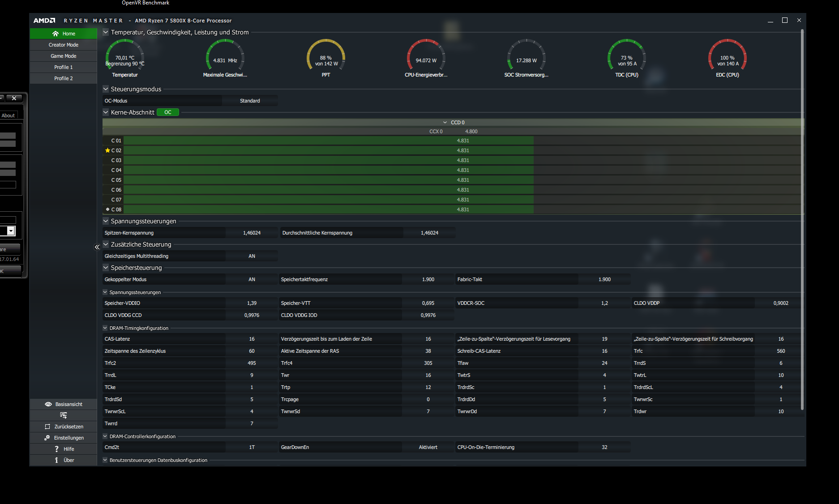
Task: Click Zurücksetzen to reset values
Action: pyautogui.click(x=64, y=427)
